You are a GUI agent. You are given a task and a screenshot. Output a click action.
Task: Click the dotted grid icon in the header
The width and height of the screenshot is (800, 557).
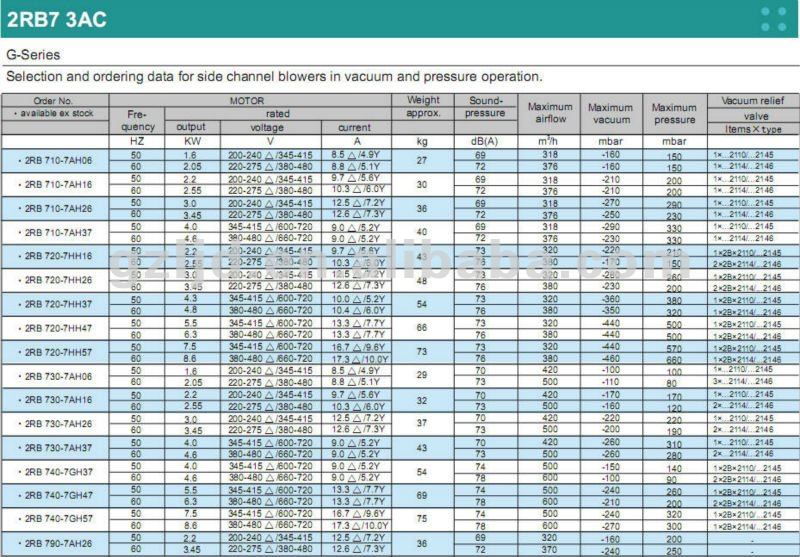(x=773, y=19)
